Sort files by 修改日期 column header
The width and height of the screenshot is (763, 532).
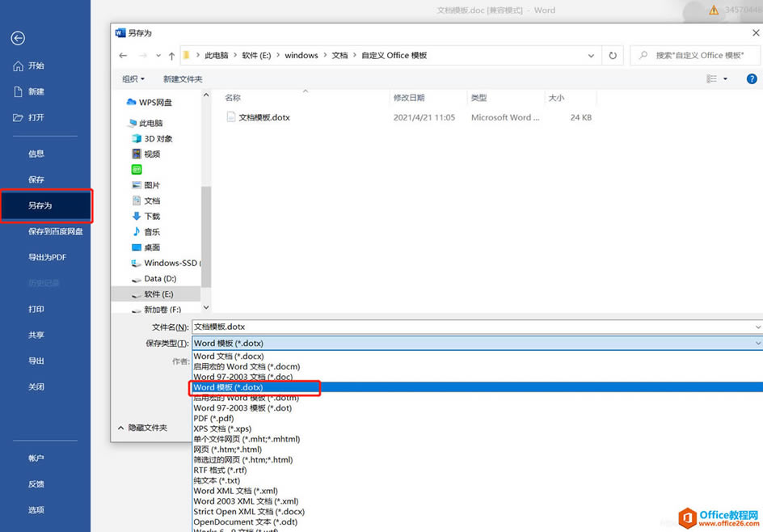(x=409, y=98)
